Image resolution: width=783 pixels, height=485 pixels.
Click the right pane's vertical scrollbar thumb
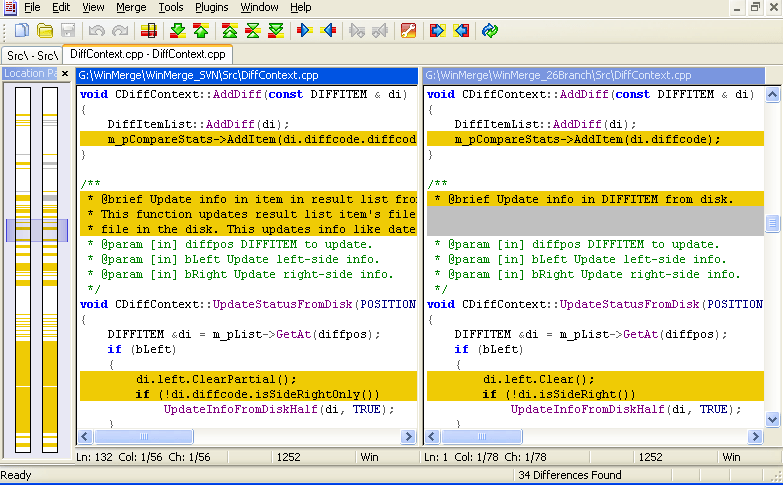coord(772,224)
